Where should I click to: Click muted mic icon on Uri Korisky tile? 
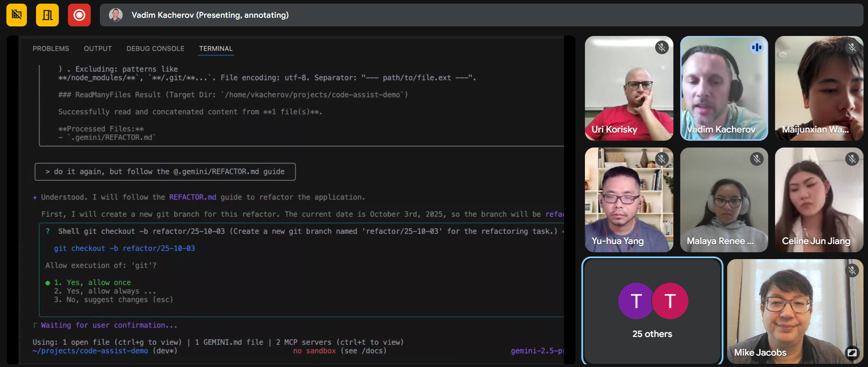pos(661,47)
